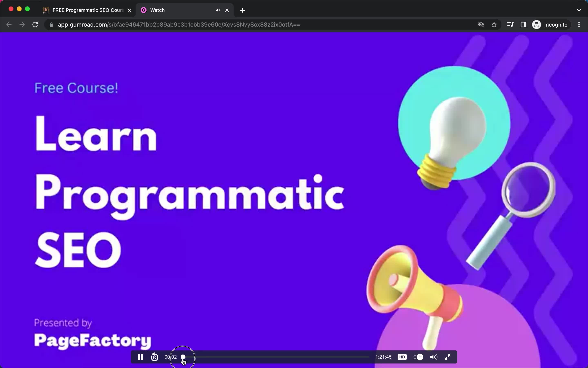Click the total duration 1:21:45 label
Screen dimensions: 588x368
383,357
